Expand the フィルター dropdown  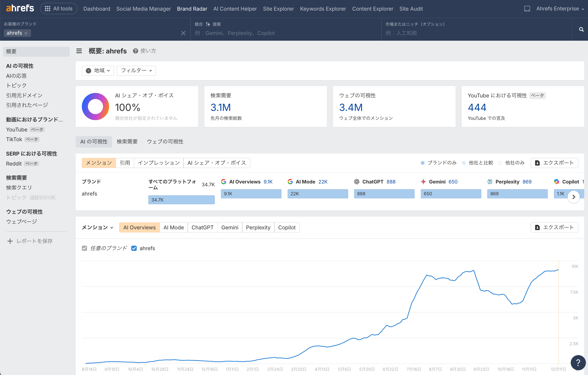136,70
